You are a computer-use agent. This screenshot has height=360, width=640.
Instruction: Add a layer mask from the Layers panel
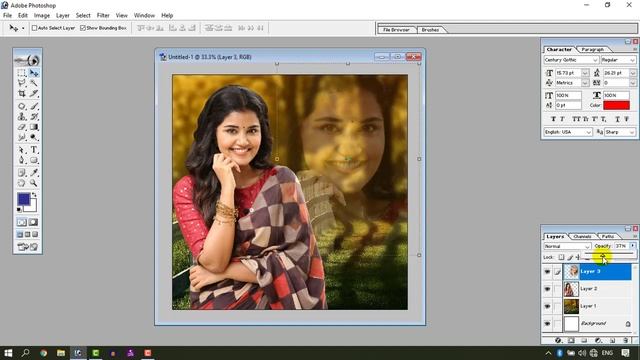pyautogui.click(x=571, y=340)
